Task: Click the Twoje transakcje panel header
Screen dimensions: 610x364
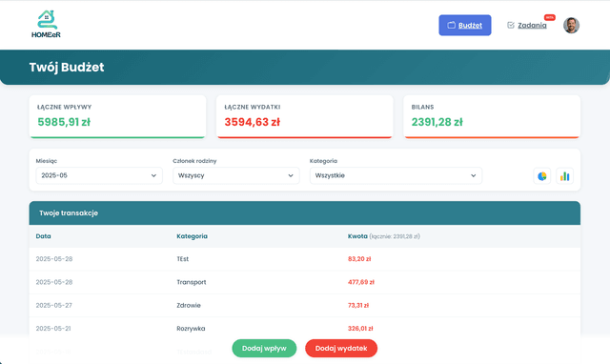Action: (x=305, y=213)
